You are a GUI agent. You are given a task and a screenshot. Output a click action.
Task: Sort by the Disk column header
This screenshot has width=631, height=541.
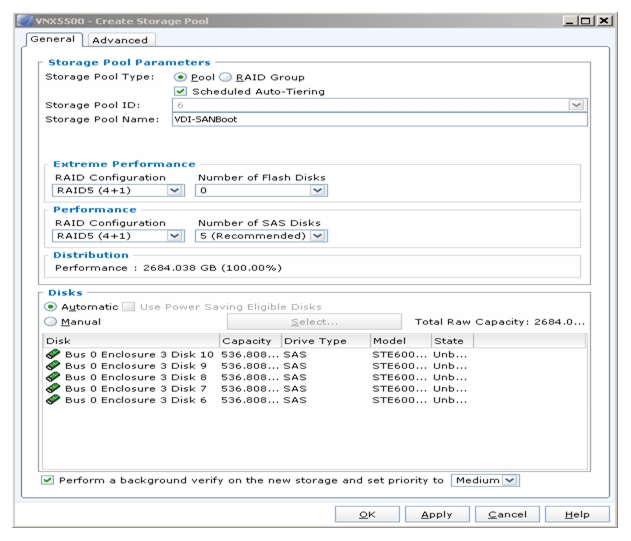click(131, 341)
